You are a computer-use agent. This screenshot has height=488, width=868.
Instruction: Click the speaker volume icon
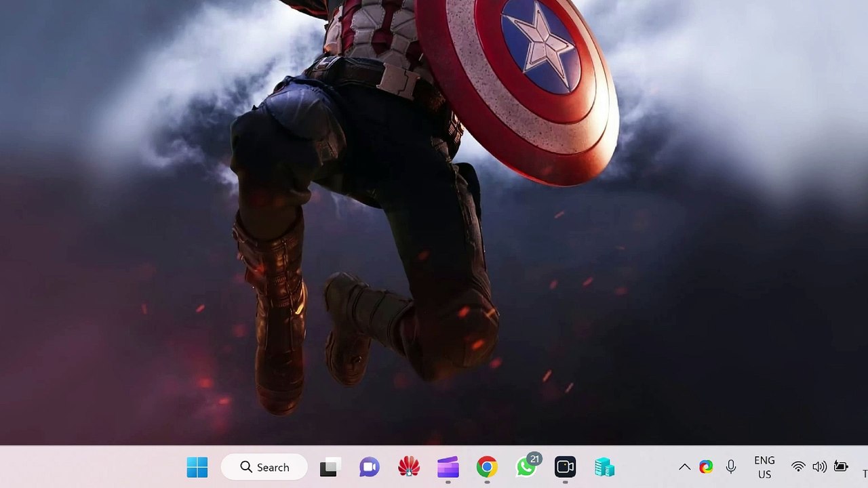(x=820, y=467)
